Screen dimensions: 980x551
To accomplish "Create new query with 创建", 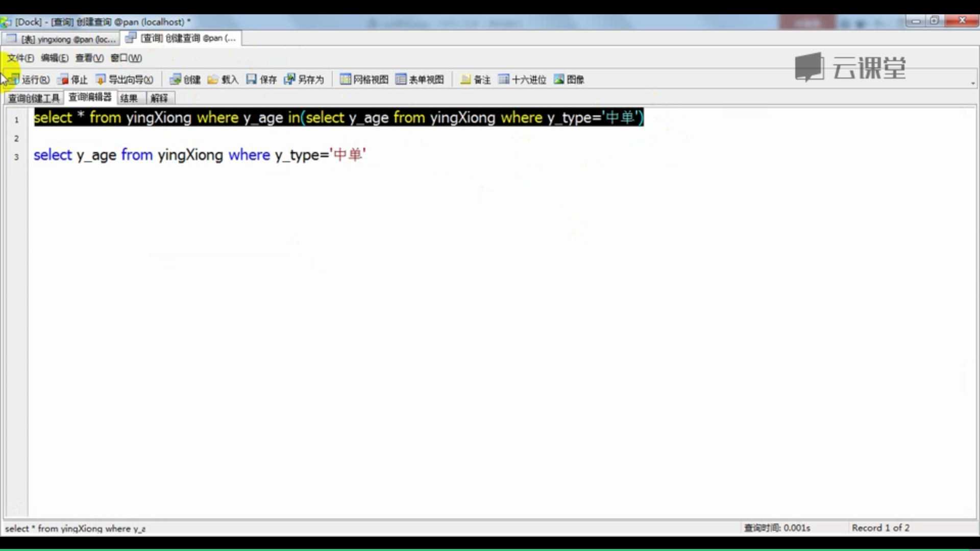I will pyautogui.click(x=185, y=80).
